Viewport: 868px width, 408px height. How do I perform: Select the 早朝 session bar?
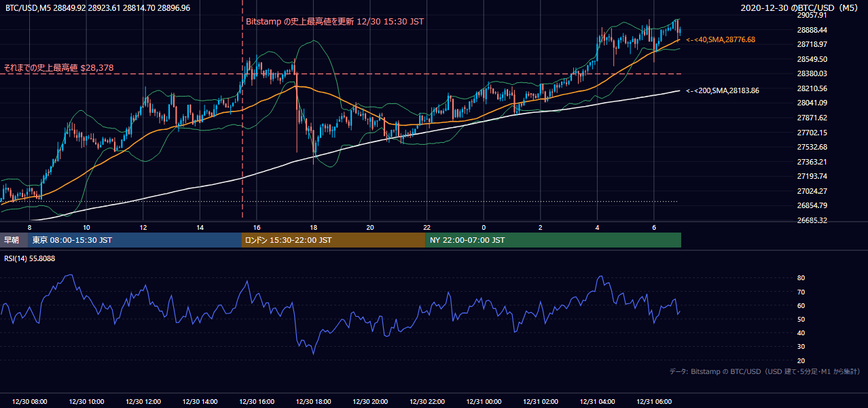[14, 240]
